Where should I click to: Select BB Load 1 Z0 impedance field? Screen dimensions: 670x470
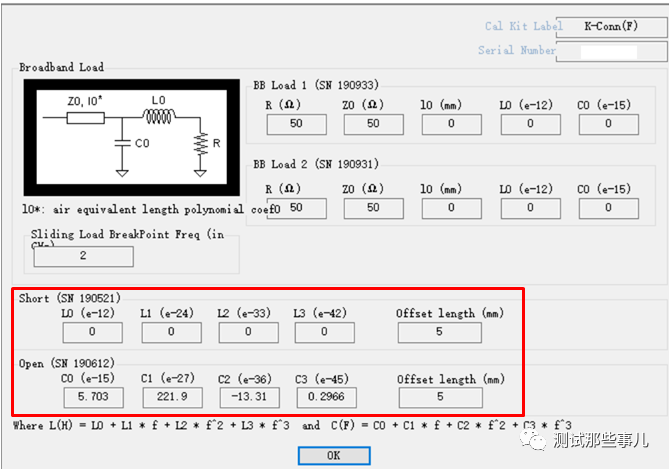click(374, 124)
